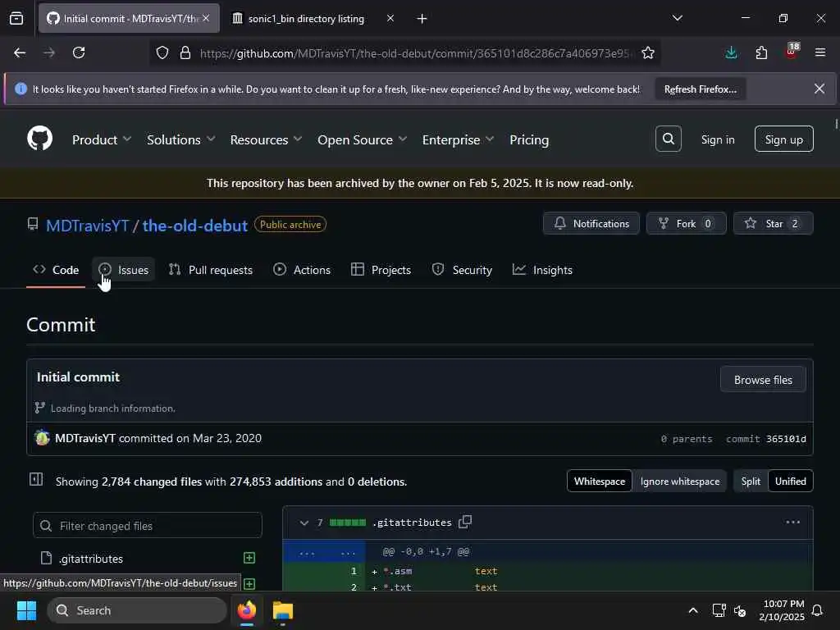The width and height of the screenshot is (840, 630).
Task: Open the notification bell in system tray
Action: point(818,610)
